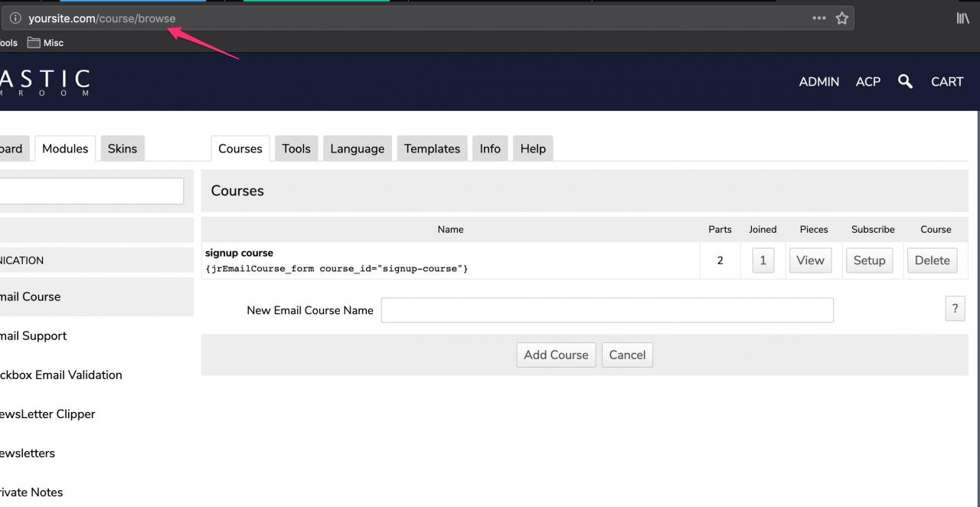The image size is (980, 507).
Task: Select Newsletters module in sidebar
Action: tap(28, 453)
